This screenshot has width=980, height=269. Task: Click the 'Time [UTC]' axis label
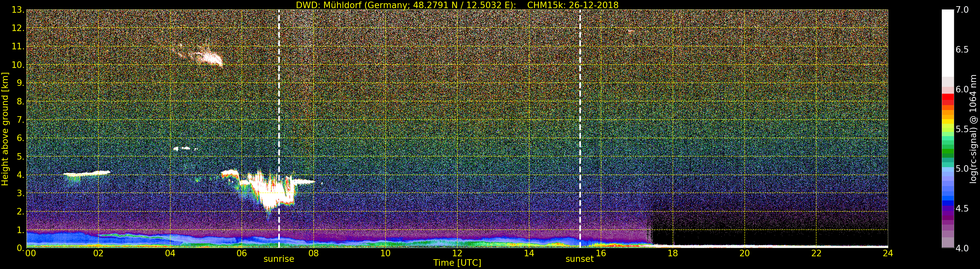point(457,262)
